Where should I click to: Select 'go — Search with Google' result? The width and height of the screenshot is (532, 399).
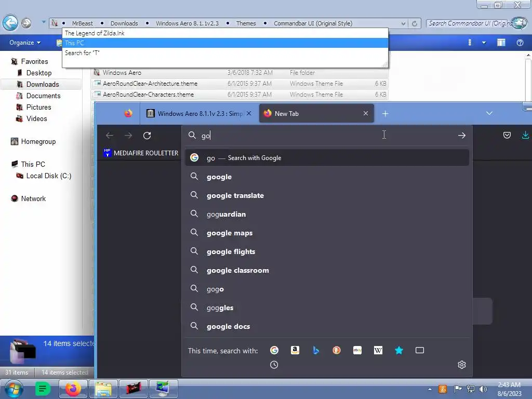(x=327, y=158)
